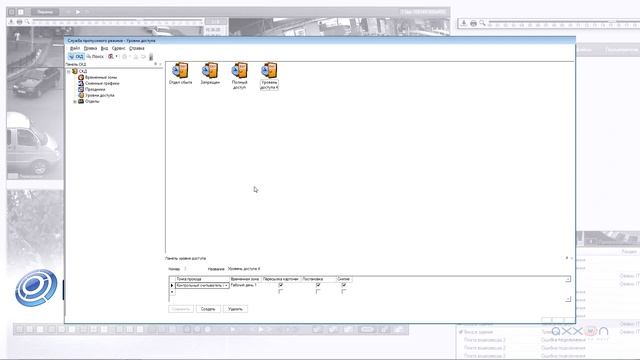Collapse the СКД root tree node
The image size is (640, 360).
pos(69,71)
